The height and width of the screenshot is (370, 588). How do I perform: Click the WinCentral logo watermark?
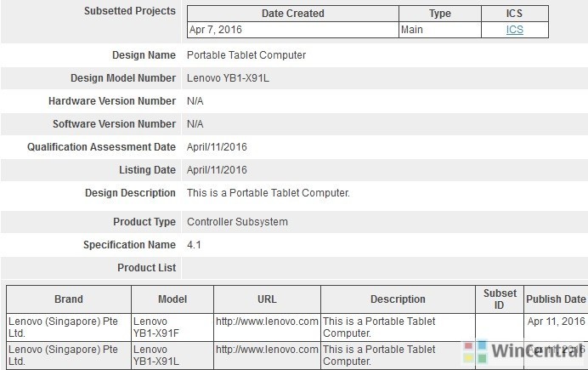pos(524,351)
